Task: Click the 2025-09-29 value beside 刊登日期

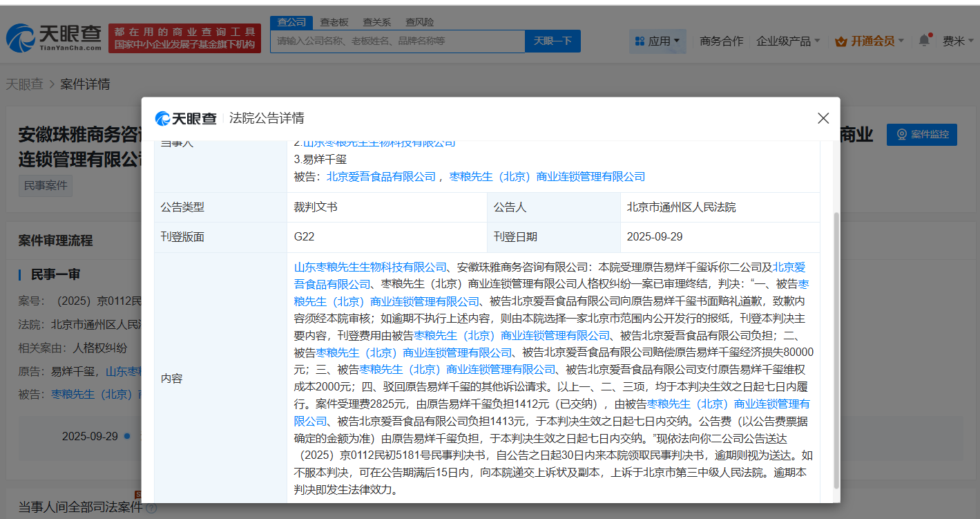Action: (655, 236)
